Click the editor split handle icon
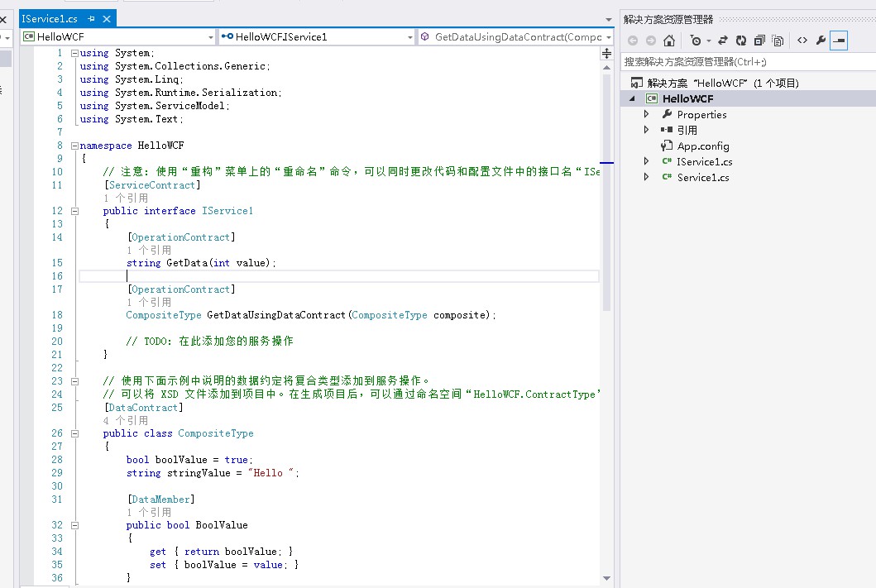Image resolution: width=876 pixels, height=588 pixels. tap(606, 54)
